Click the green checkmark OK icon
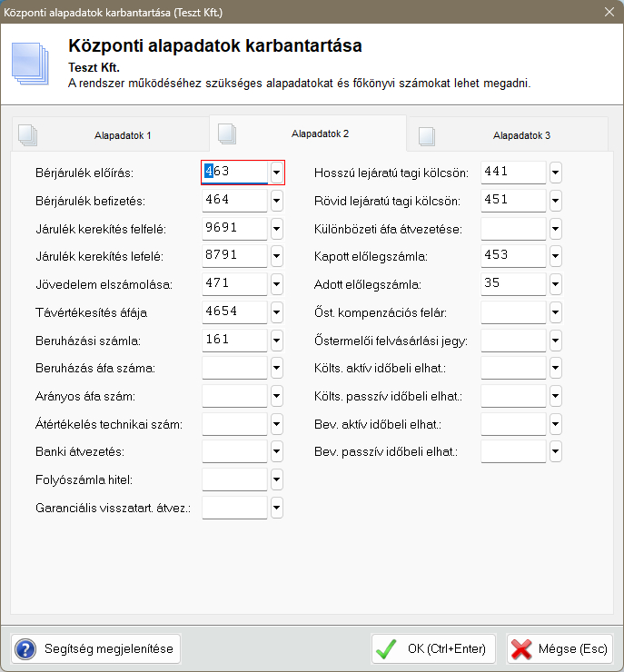 (x=387, y=649)
